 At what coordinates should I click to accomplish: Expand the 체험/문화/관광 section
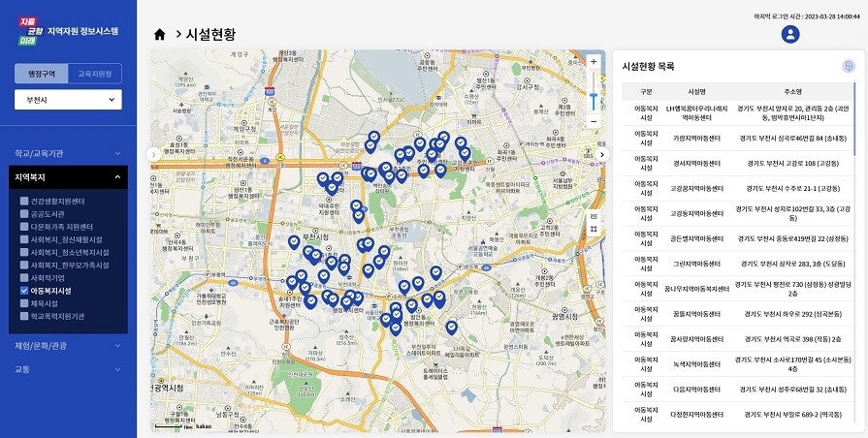[68, 345]
